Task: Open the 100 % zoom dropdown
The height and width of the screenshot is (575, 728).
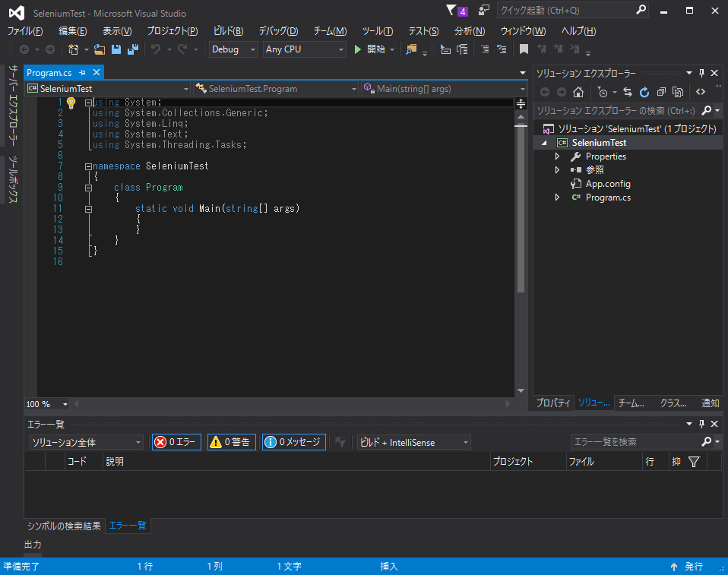Action: click(x=47, y=404)
